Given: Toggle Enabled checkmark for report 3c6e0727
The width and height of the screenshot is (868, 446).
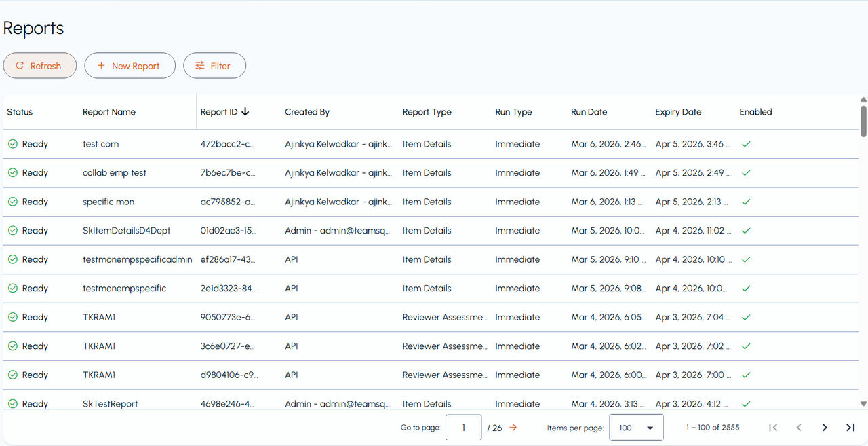Looking at the screenshot, I should pos(746,346).
